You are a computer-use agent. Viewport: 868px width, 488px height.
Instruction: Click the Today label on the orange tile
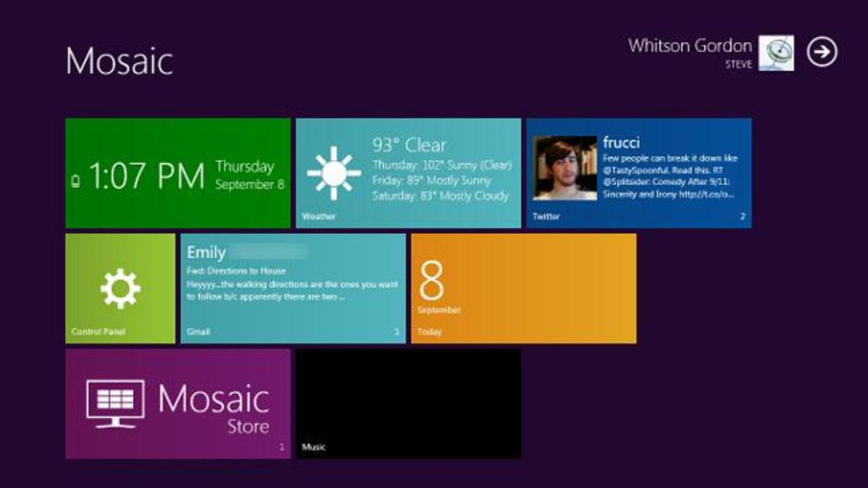[429, 332]
